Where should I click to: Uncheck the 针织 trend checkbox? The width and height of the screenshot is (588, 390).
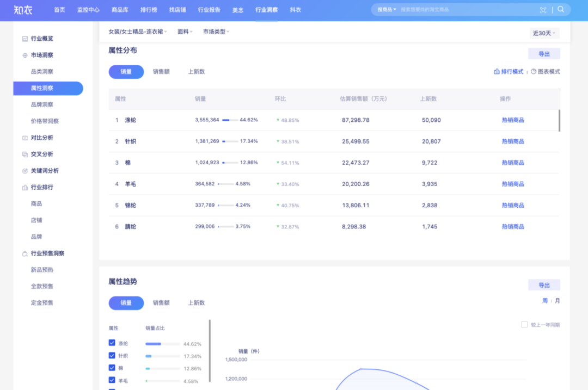tap(112, 355)
